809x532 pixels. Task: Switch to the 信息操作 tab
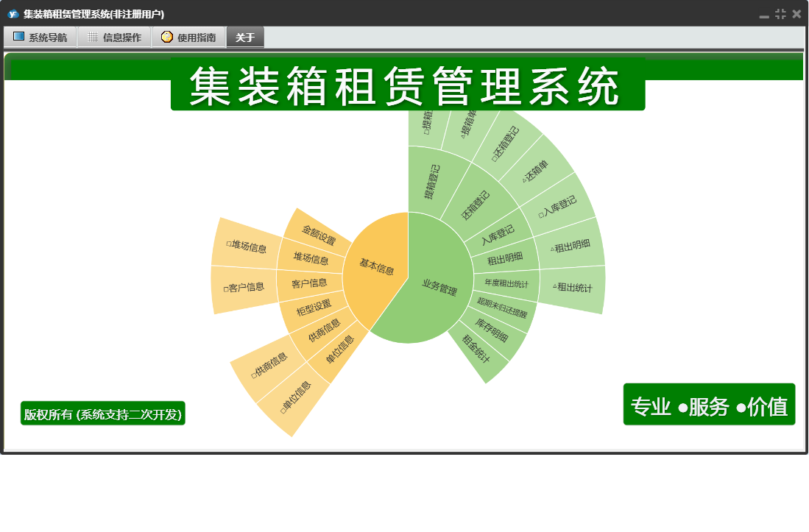pyautogui.click(x=115, y=37)
